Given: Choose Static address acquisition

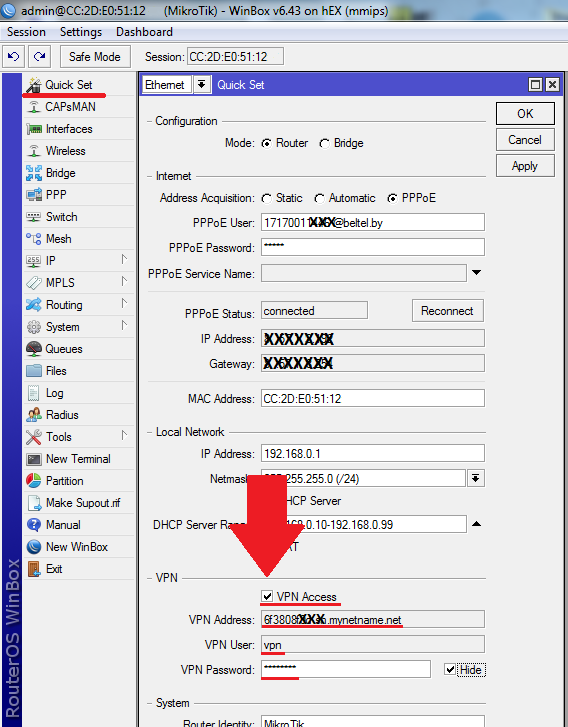Looking at the screenshot, I should tap(266, 199).
